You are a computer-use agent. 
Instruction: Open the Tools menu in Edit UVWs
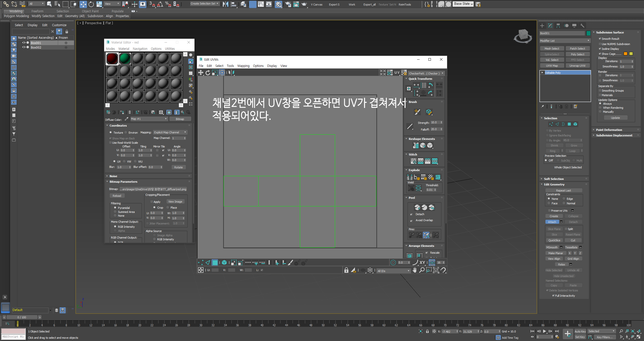tap(230, 66)
